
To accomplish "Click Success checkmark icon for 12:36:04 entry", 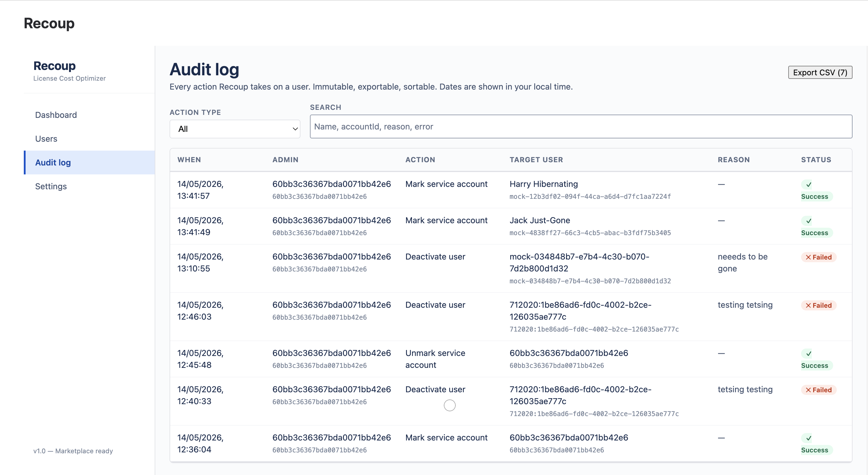I will [809, 438].
